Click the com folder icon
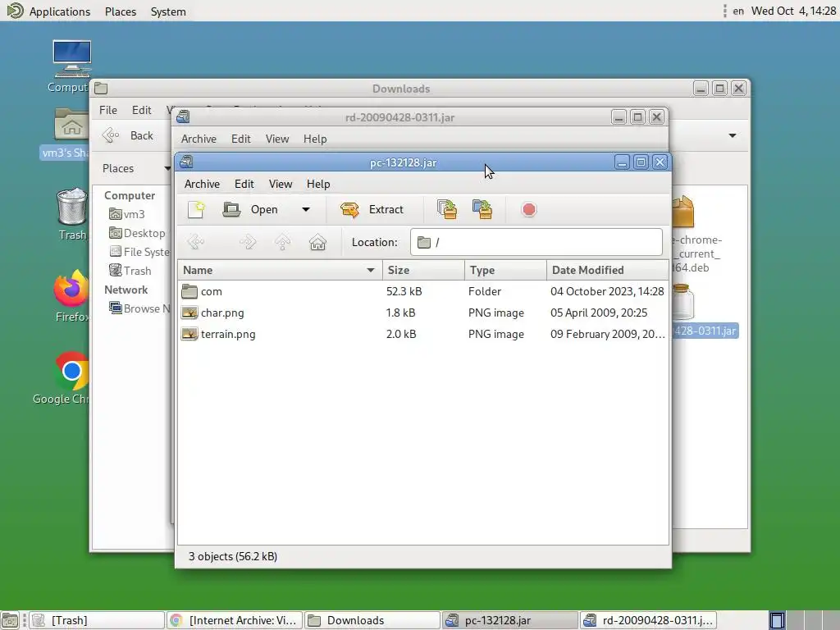 click(189, 291)
